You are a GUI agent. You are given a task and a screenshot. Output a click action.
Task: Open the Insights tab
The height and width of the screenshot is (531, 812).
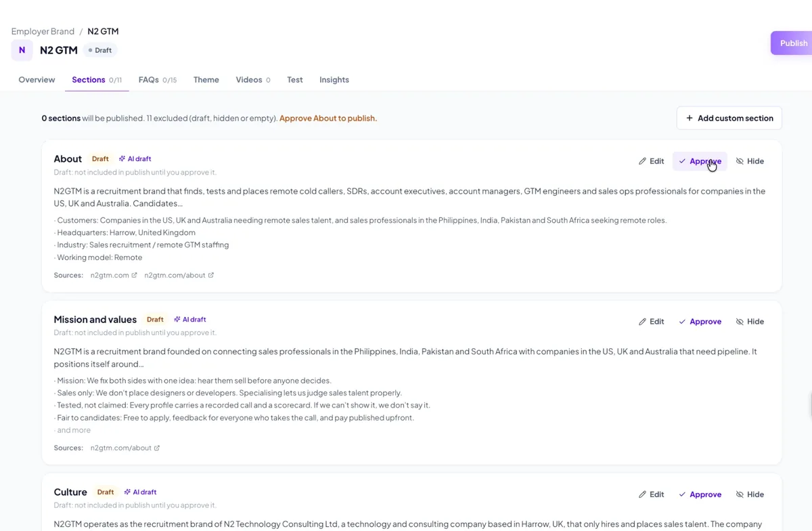click(x=334, y=80)
